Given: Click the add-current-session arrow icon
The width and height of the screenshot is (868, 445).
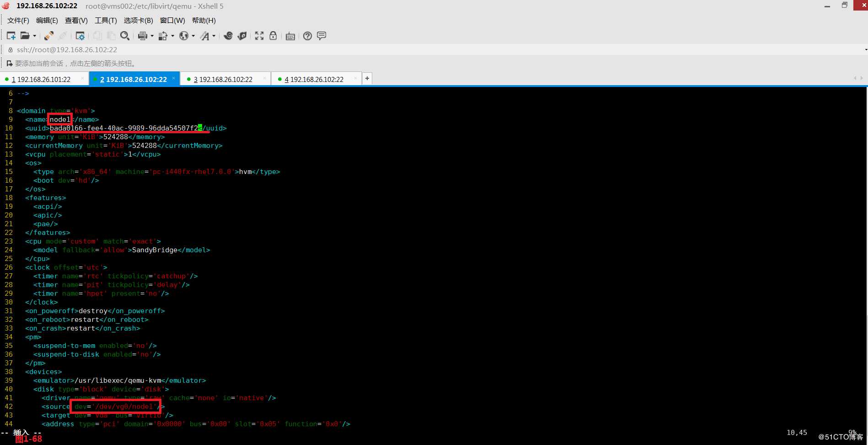Looking at the screenshot, I should [x=10, y=63].
